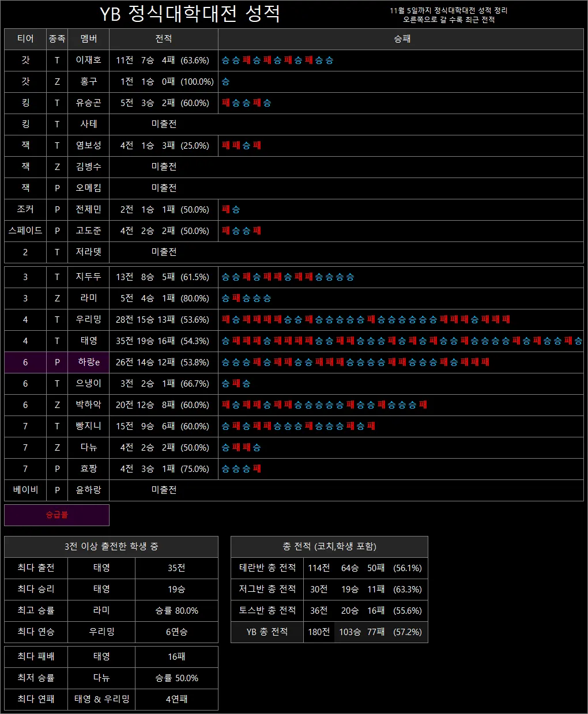Select the 최다 연패 row for 태영 & 우리밍
Image resolution: width=588 pixels, height=714 pixels.
[x=35, y=699]
